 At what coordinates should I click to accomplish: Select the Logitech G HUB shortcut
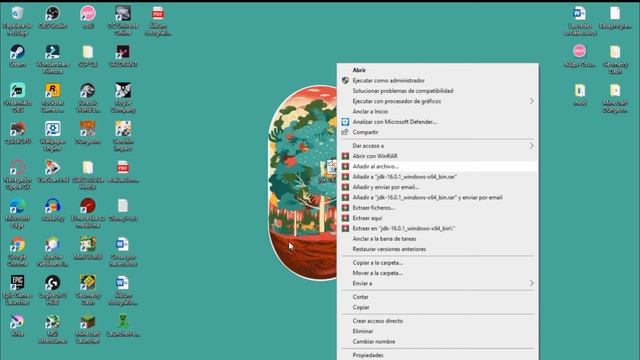(x=53, y=290)
